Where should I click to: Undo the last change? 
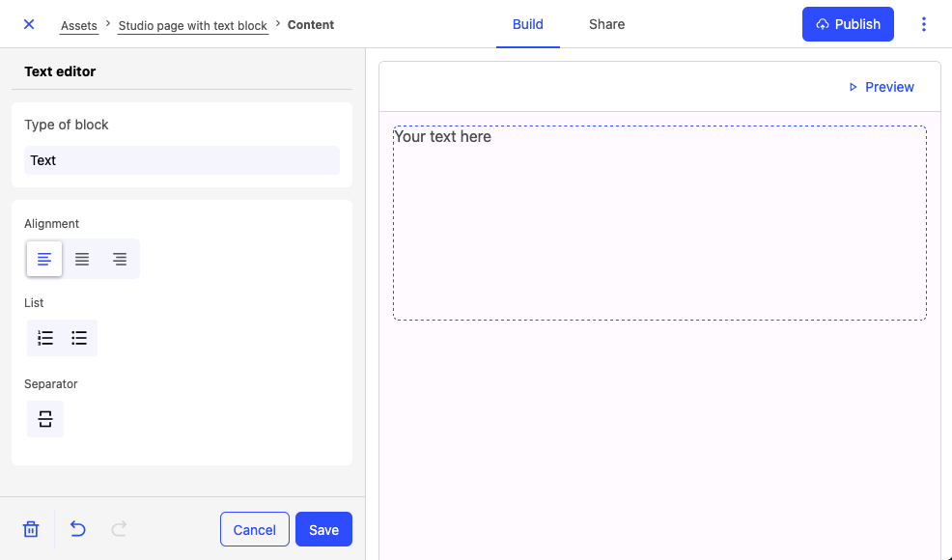pyautogui.click(x=78, y=529)
